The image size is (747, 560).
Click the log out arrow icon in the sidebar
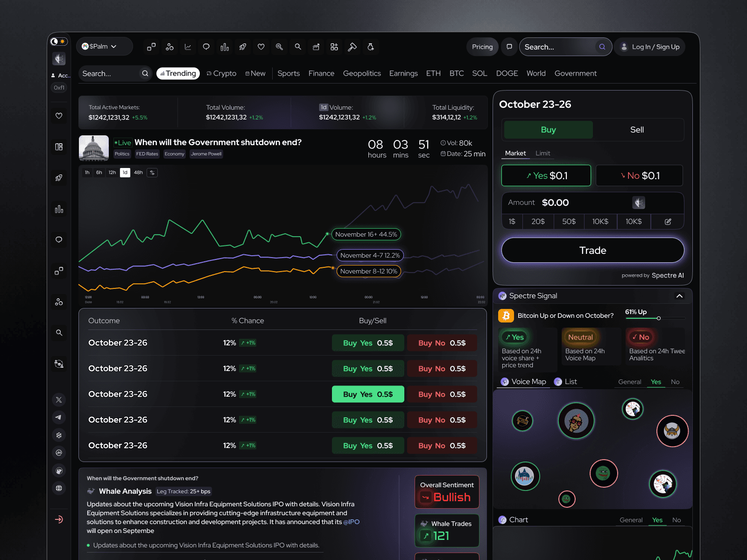[59, 519]
